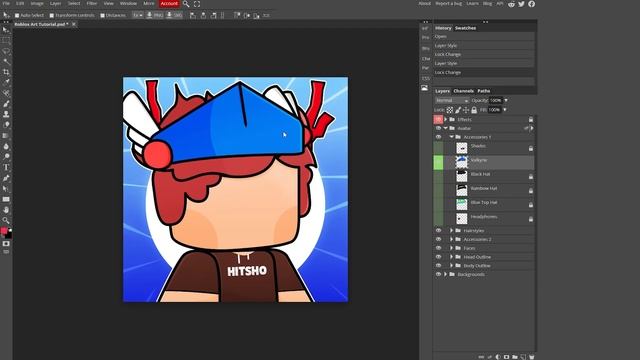This screenshot has width=640, height=360.
Task: Delete layer using the trash icon
Action: click(x=531, y=357)
